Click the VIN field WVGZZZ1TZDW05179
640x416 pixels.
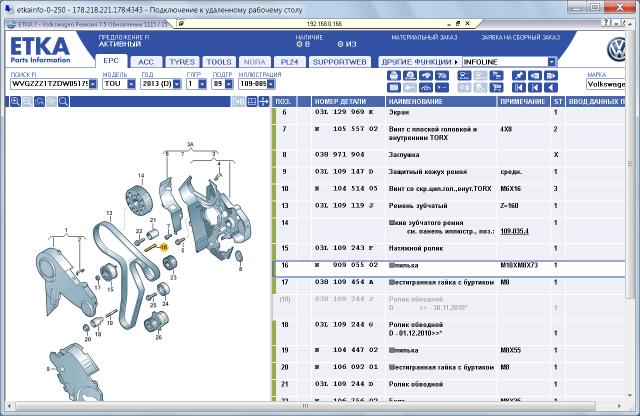click(50, 84)
